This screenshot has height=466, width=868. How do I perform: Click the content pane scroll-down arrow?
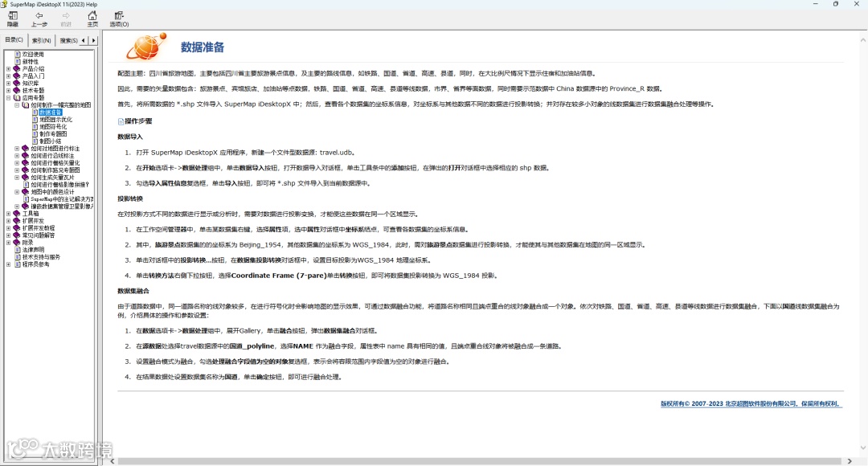pyautogui.click(x=862, y=448)
